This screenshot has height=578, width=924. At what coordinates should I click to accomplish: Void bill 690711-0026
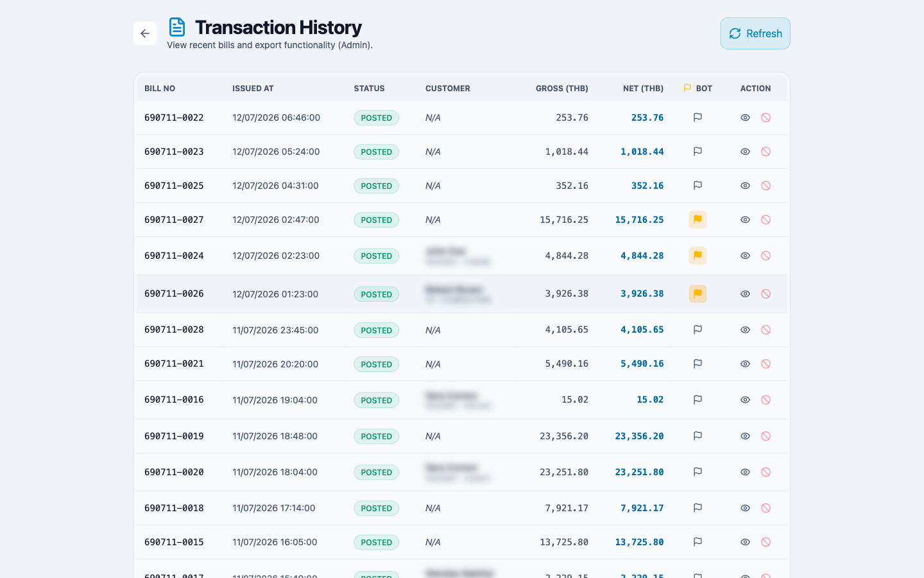[766, 293]
